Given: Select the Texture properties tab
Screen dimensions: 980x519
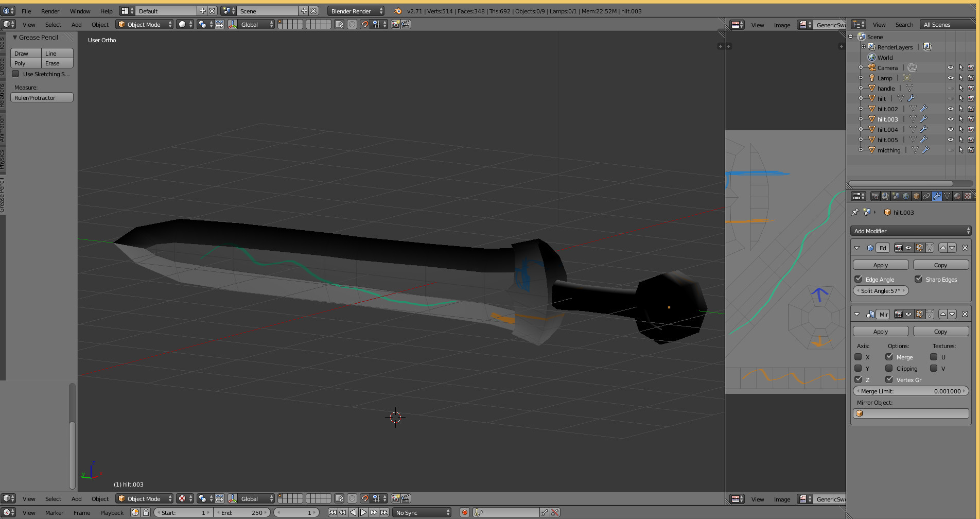Looking at the screenshot, I should [x=967, y=196].
